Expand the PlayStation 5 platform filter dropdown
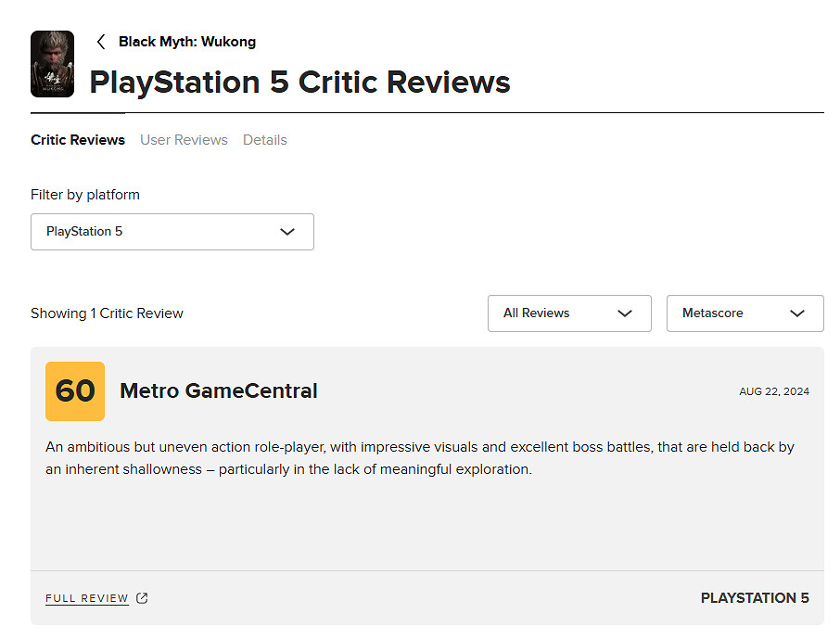This screenshot has width=840, height=639. (172, 232)
